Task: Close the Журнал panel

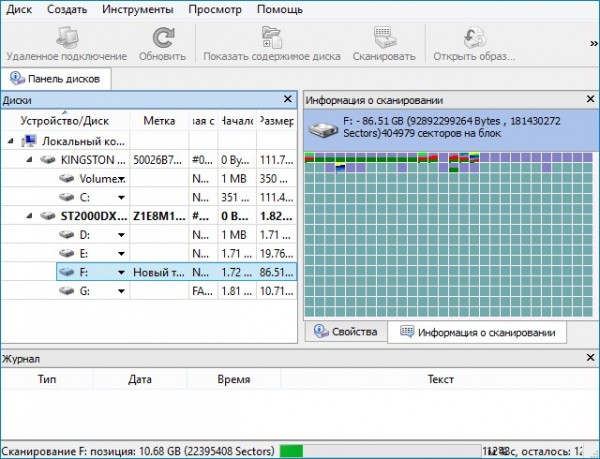Action: [590, 358]
